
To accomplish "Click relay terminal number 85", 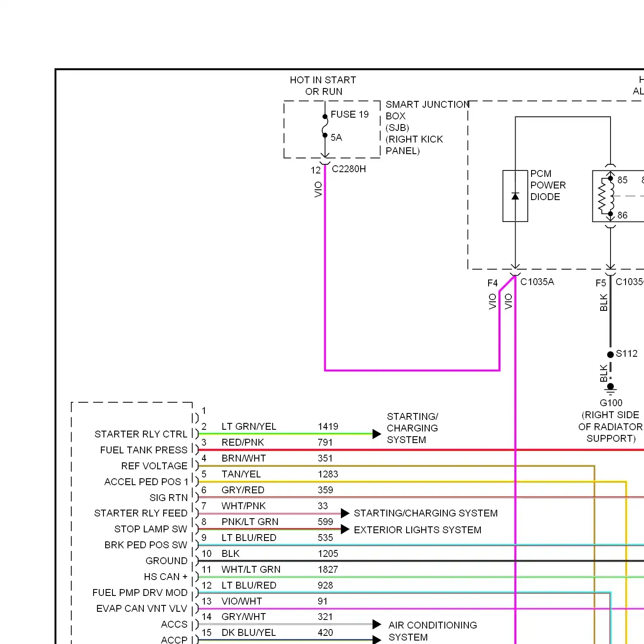I will (623, 180).
